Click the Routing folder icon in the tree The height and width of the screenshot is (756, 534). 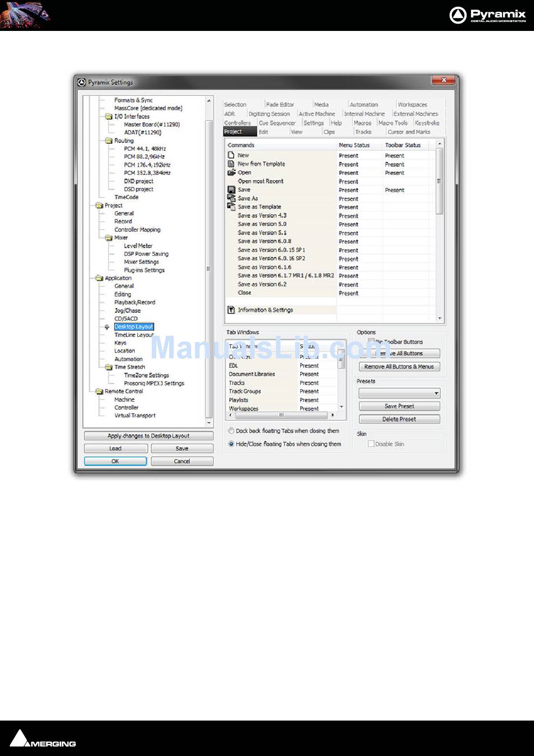(109, 141)
